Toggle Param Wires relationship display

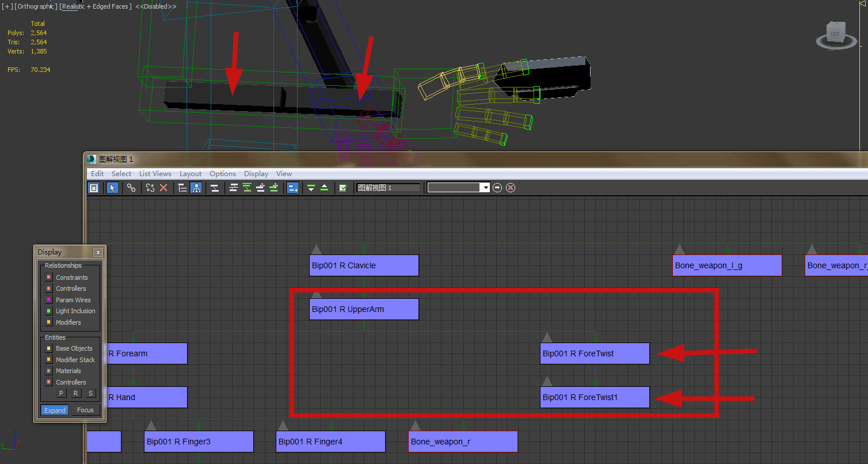49,300
